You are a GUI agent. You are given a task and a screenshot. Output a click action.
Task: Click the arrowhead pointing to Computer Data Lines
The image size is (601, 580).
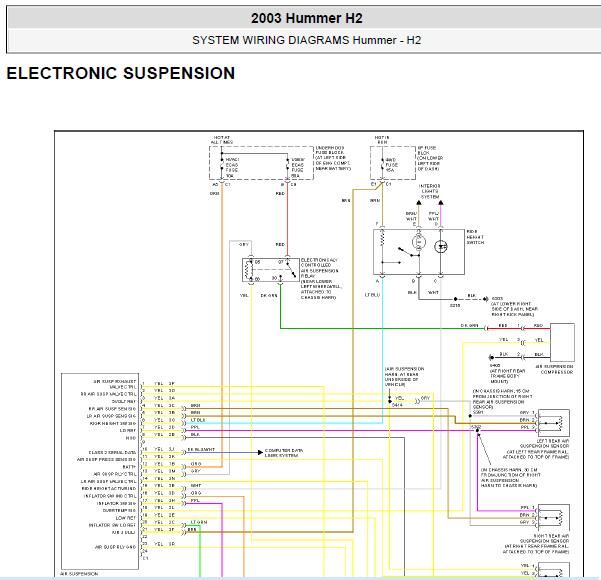click(x=260, y=452)
